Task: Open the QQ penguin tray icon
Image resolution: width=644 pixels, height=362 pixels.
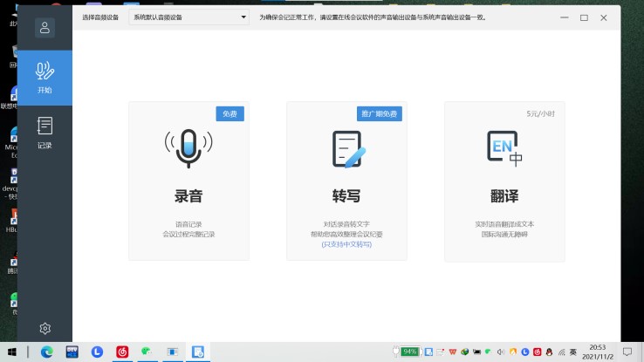Action: click(549, 352)
